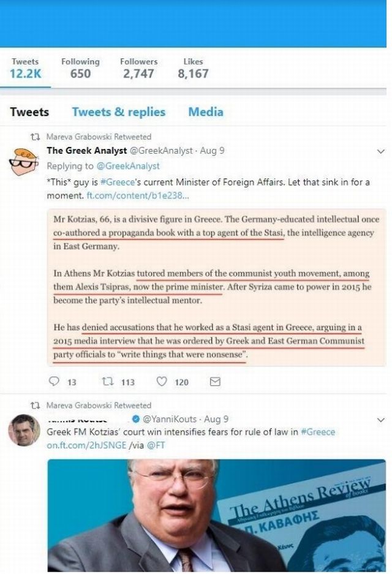This screenshot has height=574, width=392.
Task: Click the verified badge next to @YanniKouts
Action: coord(136,419)
